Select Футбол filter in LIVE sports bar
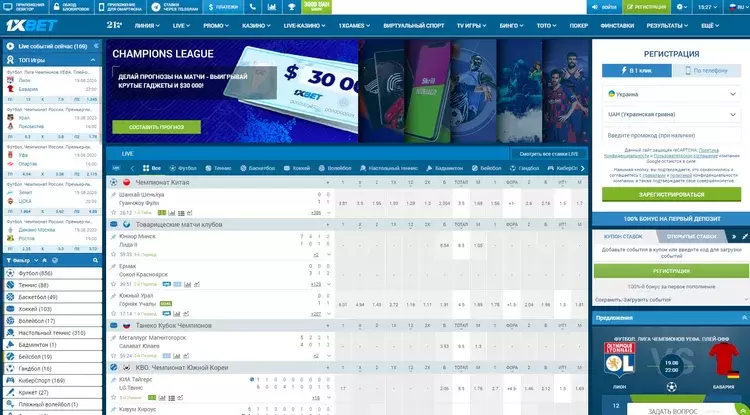Image resolution: width=750 pixels, height=415 pixels. point(183,168)
